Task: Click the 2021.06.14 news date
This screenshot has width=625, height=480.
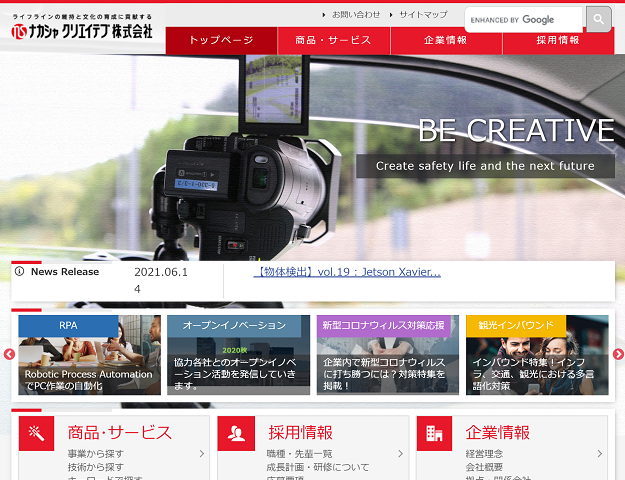Action: click(161, 280)
